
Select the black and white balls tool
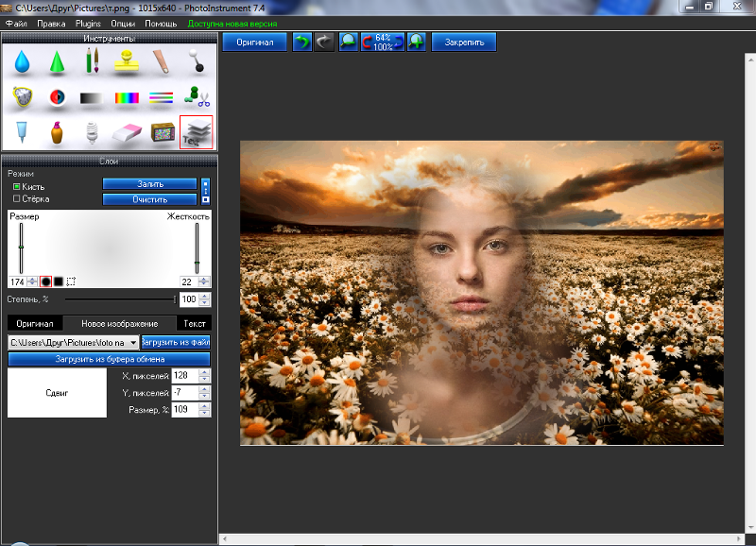pyautogui.click(x=197, y=60)
